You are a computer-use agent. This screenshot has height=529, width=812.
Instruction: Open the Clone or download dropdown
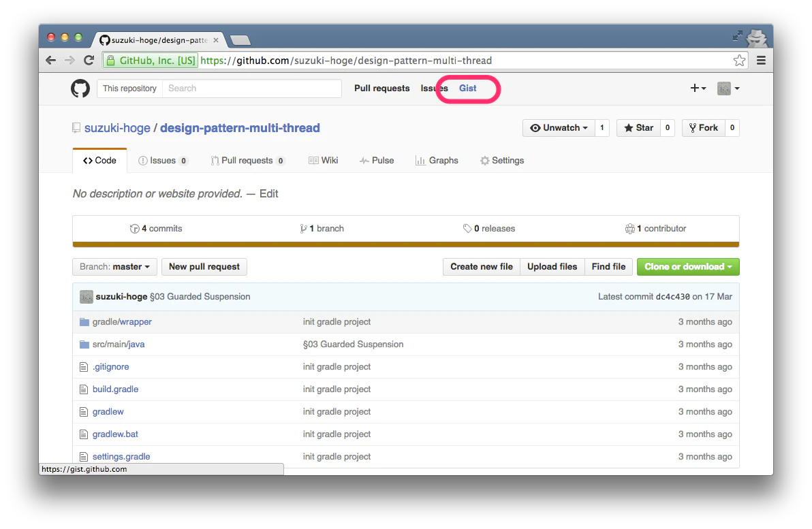(x=688, y=267)
